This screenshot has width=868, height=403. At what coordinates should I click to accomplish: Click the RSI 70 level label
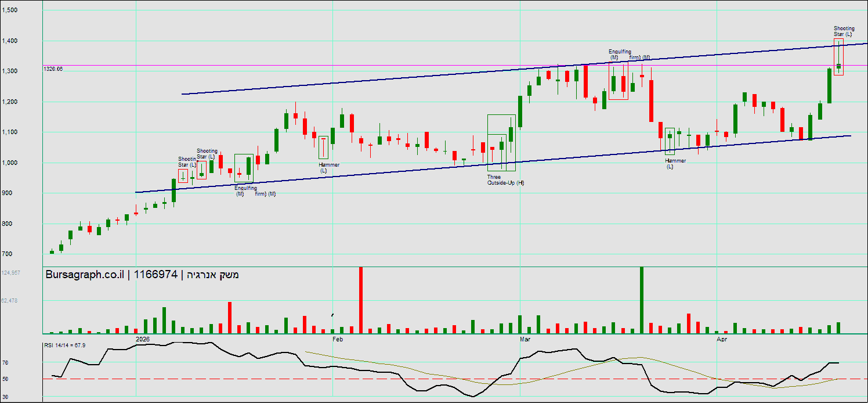[x=6, y=362]
